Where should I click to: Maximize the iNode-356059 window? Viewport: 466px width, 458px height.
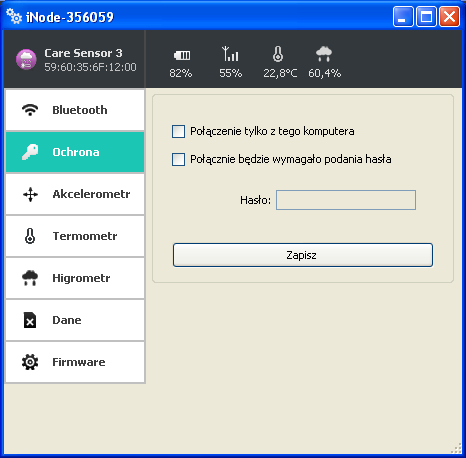pyautogui.click(x=426, y=16)
